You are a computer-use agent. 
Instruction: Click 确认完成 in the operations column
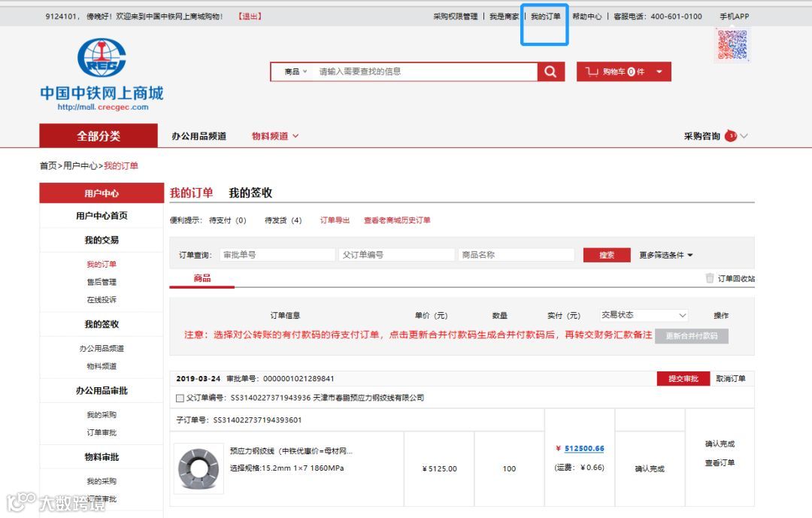[x=720, y=444]
